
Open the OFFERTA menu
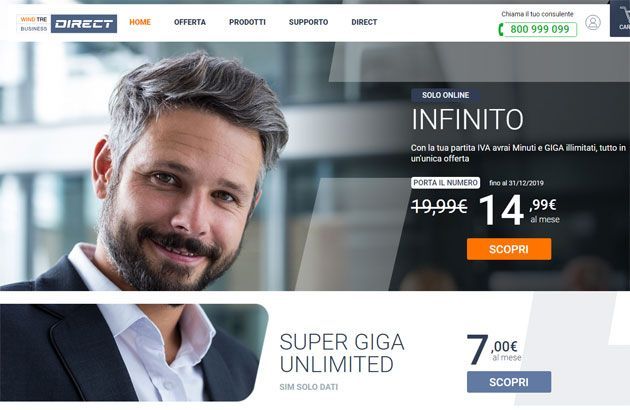[190, 22]
